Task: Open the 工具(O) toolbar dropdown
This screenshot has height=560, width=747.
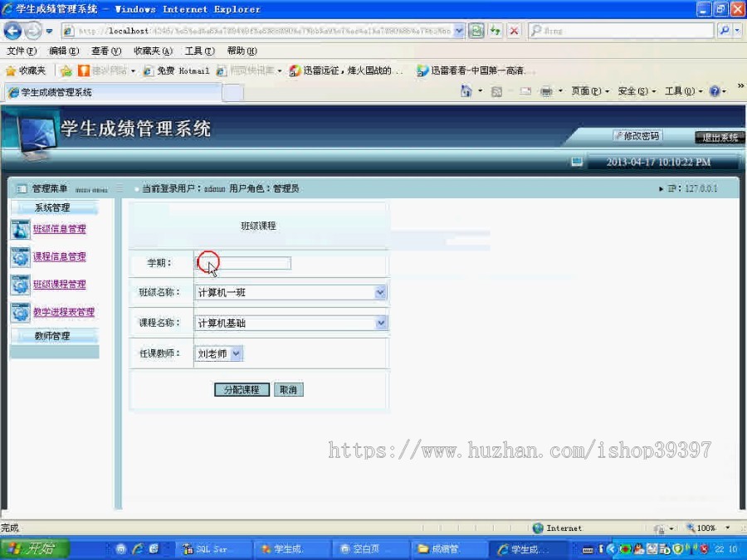Action: tap(684, 91)
